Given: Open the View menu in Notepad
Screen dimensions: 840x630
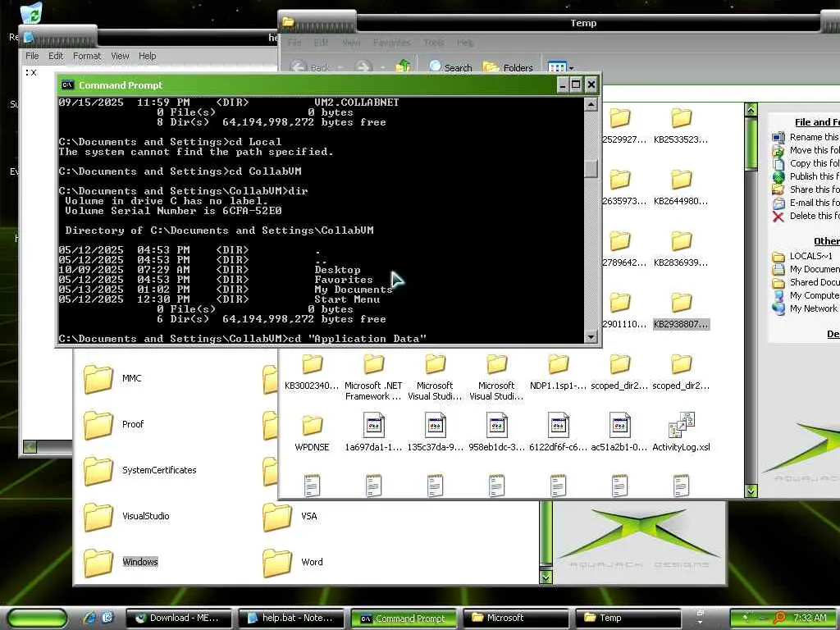Looking at the screenshot, I should [120, 56].
